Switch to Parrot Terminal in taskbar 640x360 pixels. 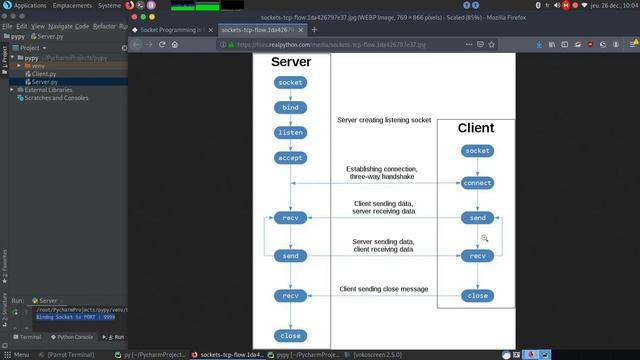point(67,355)
